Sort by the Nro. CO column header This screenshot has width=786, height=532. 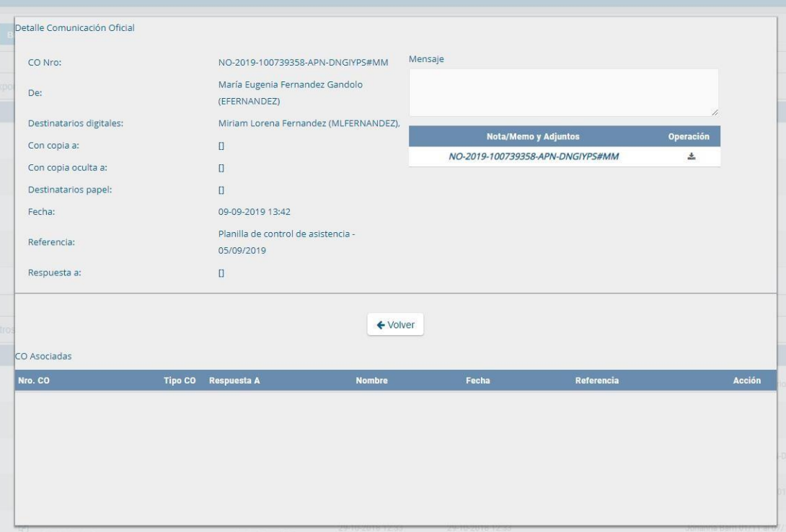click(33, 381)
